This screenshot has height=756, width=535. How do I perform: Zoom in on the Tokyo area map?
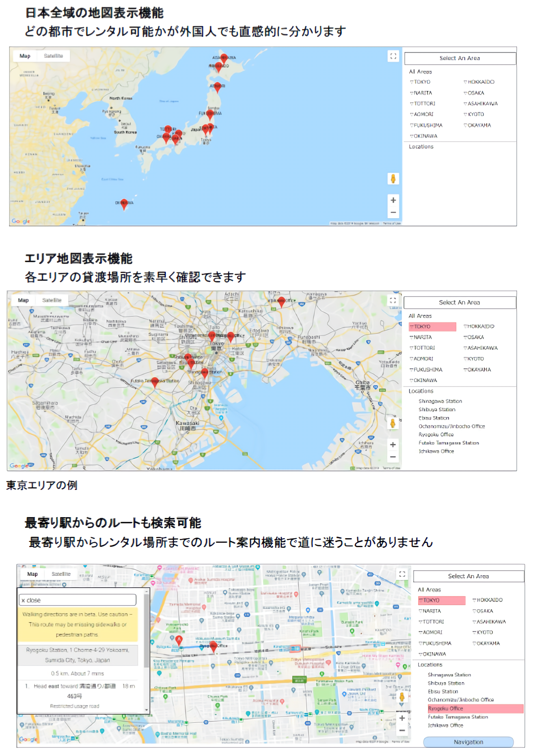[x=393, y=445]
